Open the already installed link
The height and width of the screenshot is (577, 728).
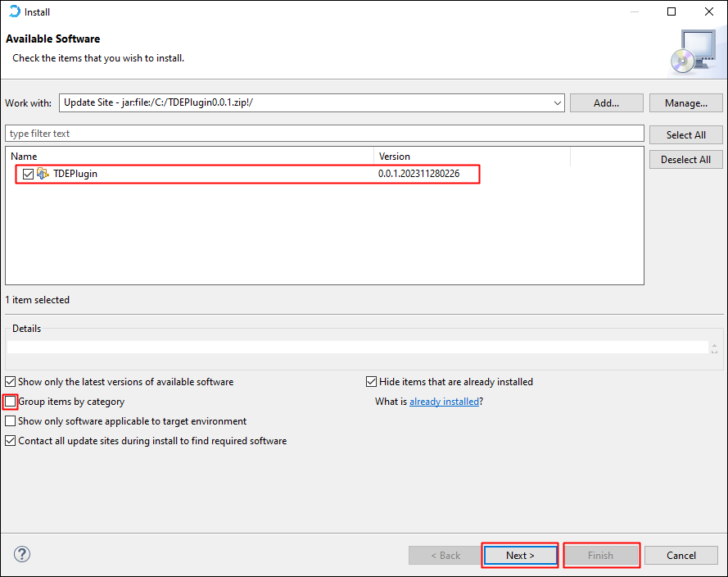pos(444,402)
